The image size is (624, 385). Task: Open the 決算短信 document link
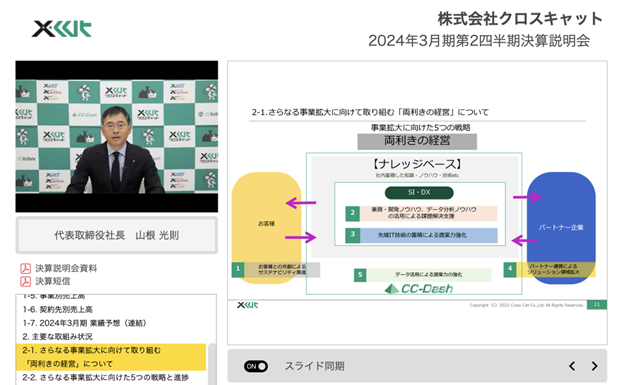[53, 281]
